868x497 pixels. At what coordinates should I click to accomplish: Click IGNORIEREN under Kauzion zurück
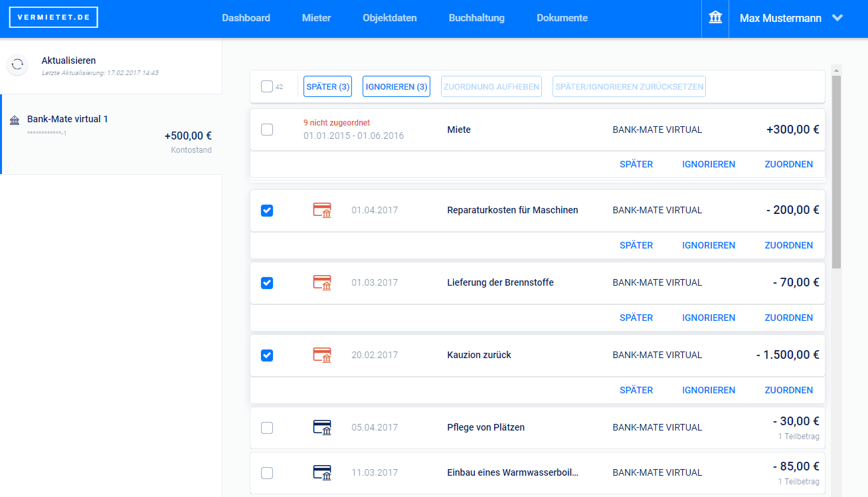[709, 390]
